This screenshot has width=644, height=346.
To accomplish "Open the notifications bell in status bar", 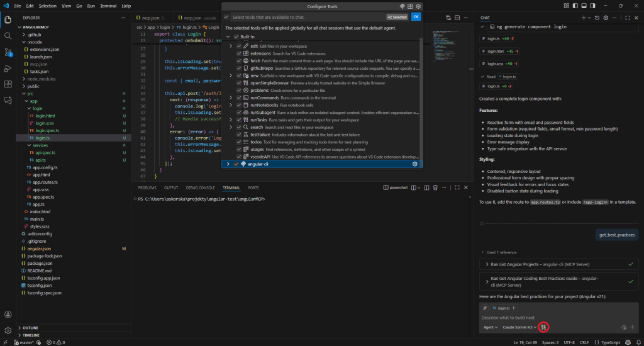I will point(639,342).
